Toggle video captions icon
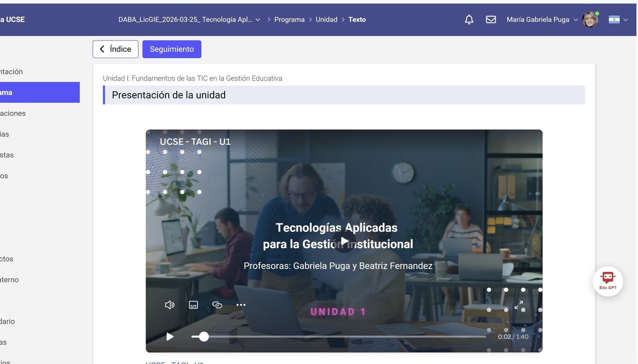 coord(193,305)
